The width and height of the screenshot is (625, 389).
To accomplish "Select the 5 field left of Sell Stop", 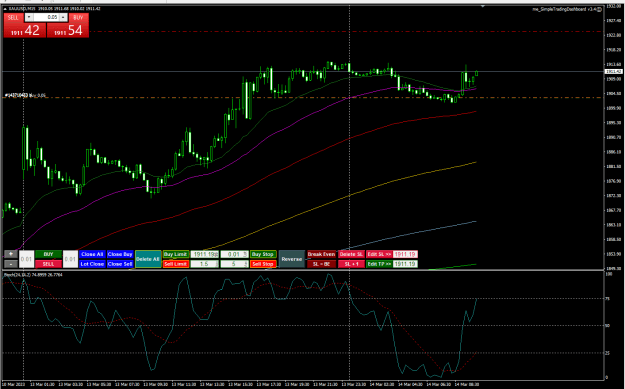I will pyautogui.click(x=234, y=264).
